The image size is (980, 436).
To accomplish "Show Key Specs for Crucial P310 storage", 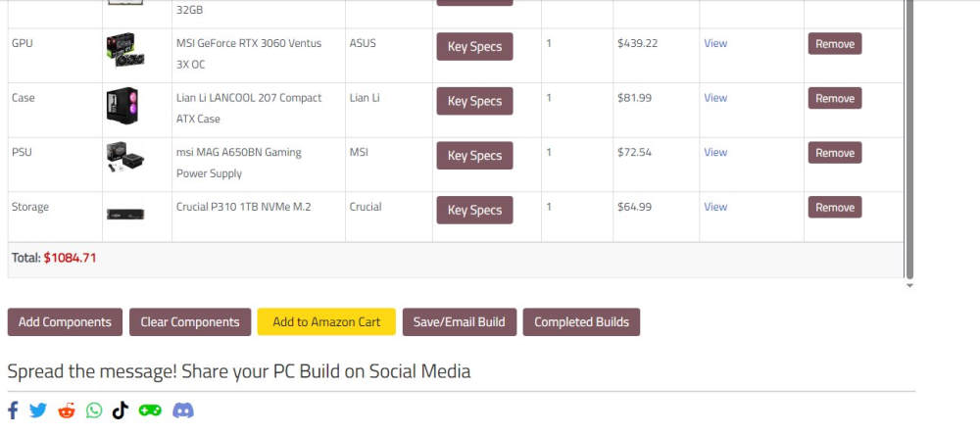I will (x=474, y=211).
